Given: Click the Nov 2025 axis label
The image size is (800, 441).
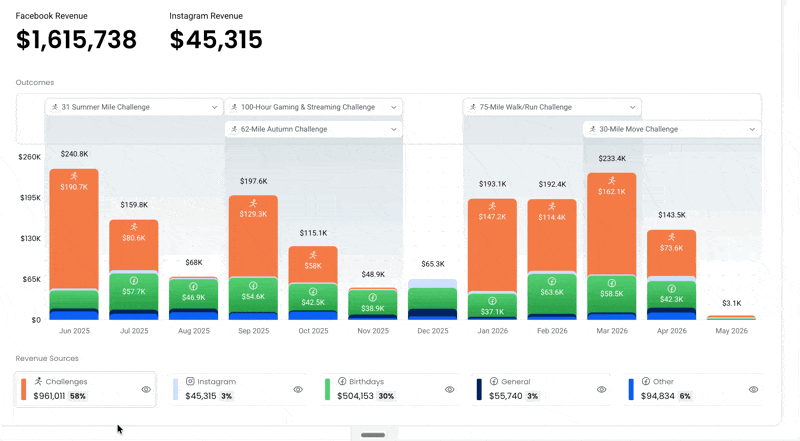Looking at the screenshot, I should (x=373, y=331).
